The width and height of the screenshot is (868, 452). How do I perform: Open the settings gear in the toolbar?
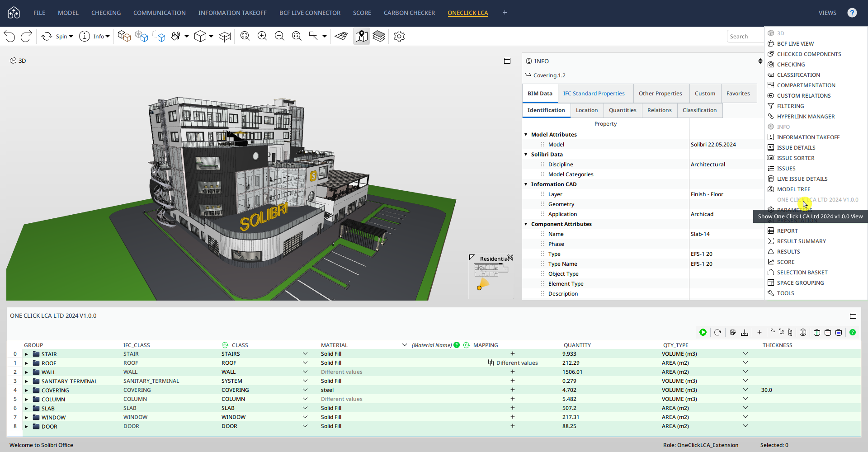(x=399, y=36)
